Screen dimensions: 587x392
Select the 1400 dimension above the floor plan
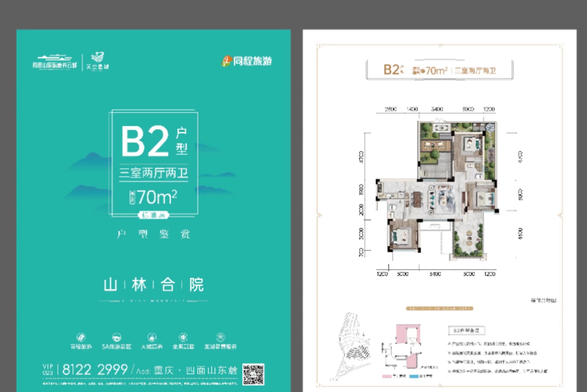[412, 109]
